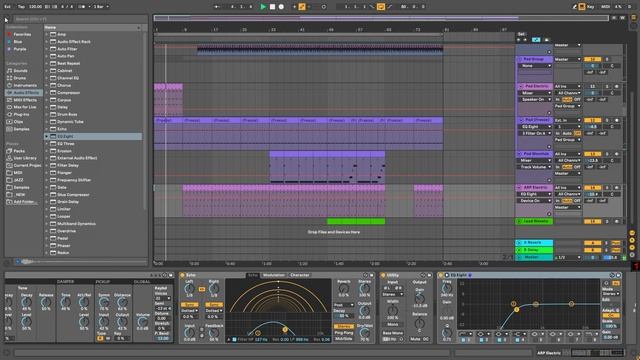This screenshot has height=360, width=640.
Task: Open the EQ Eight chooser on Pad (Freeze)
Action: coord(536,127)
